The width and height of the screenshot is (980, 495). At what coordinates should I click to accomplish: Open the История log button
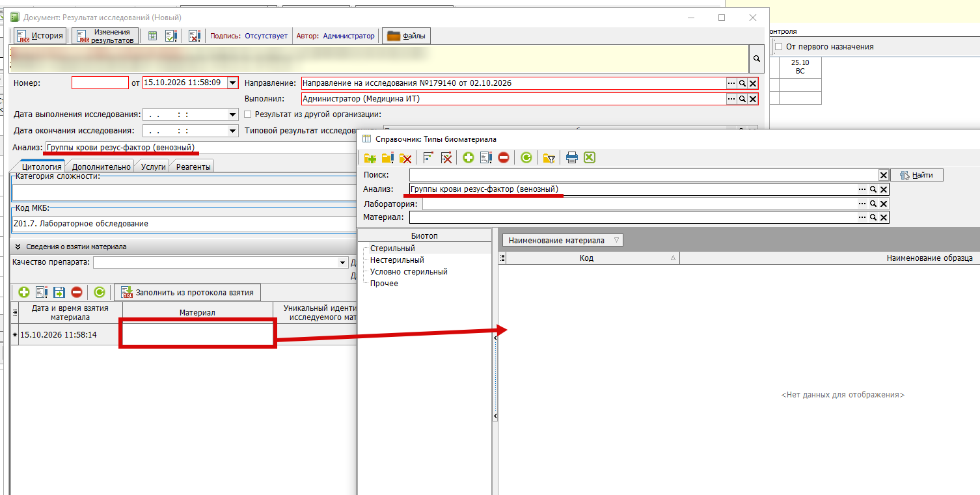pyautogui.click(x=40, y=36)
